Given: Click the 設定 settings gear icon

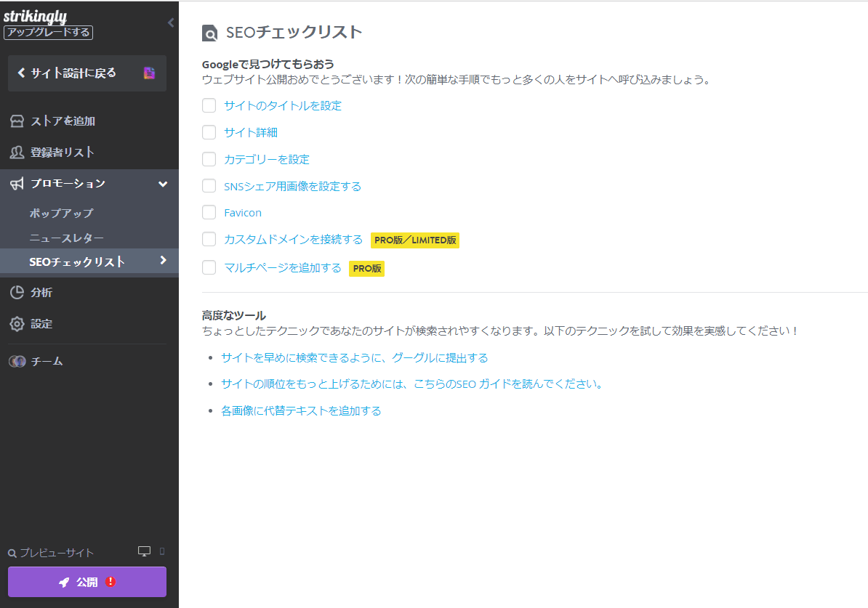Looking at the screenshot, I should tap(17, 323).
